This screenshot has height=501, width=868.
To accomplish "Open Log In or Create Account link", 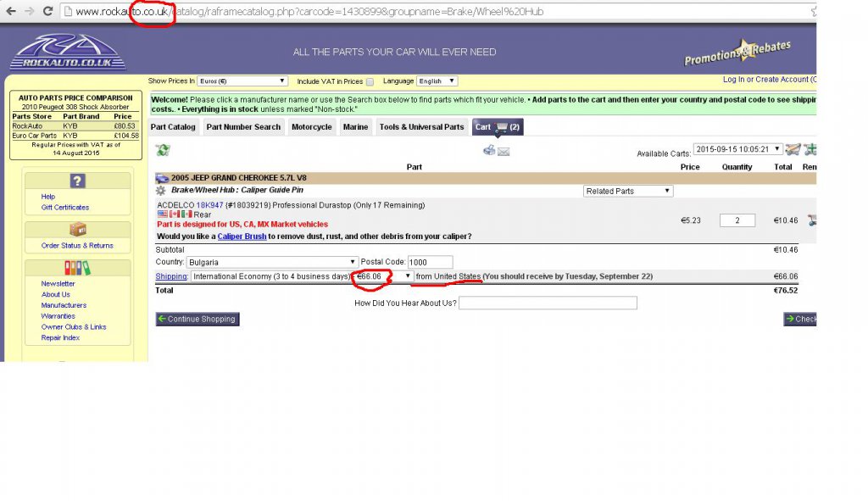I will tap(769, 80).
